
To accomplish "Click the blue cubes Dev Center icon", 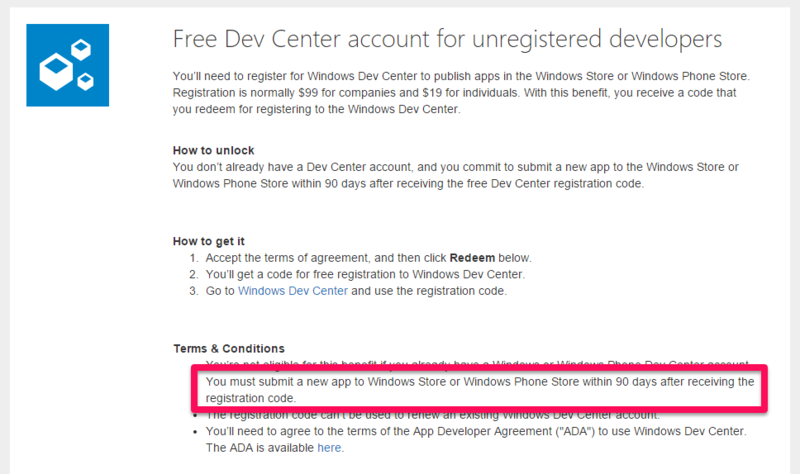I will (68, 65).
